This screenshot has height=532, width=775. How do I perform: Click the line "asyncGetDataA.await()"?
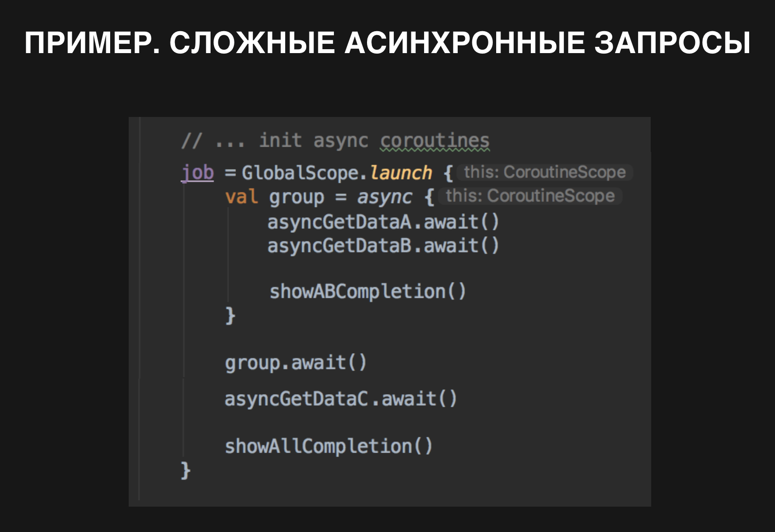(383, 222)
